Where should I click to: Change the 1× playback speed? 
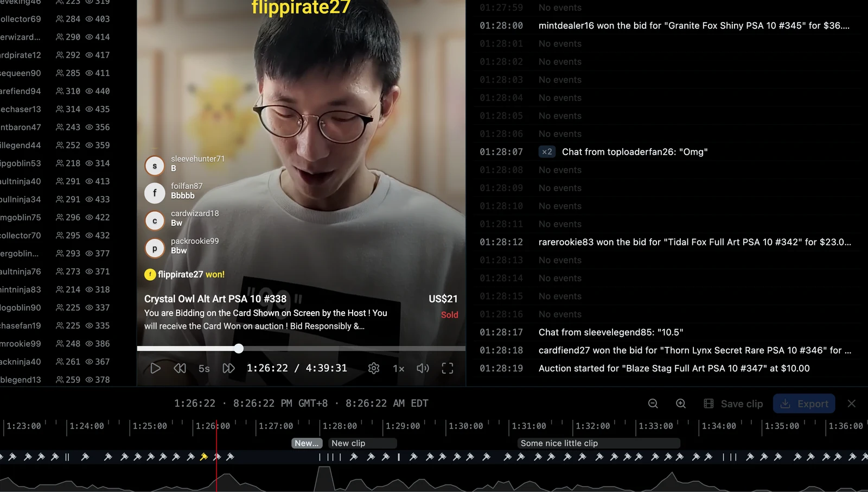click(398, 368)
